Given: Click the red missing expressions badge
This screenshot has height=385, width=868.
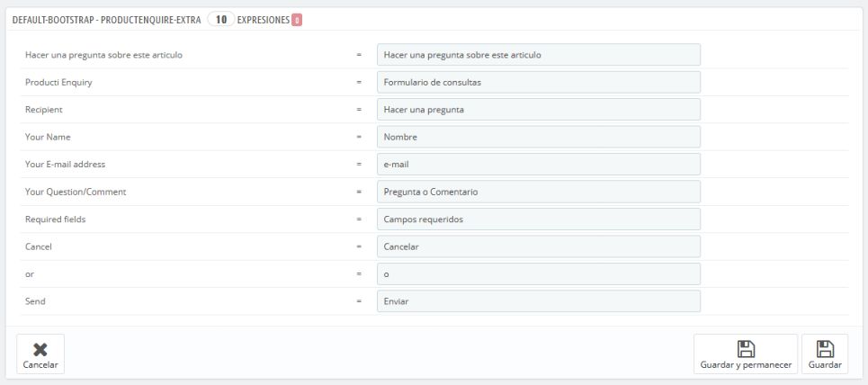Looking at the screenshot, I should 297,19.
